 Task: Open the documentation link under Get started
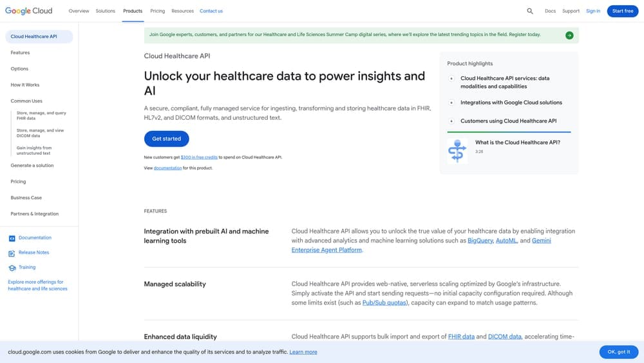(167, 168)
